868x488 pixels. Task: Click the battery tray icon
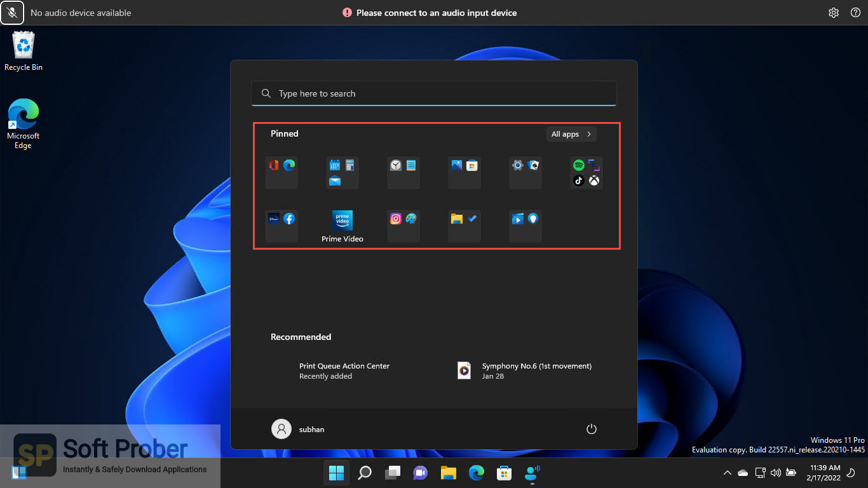[791, 473]
